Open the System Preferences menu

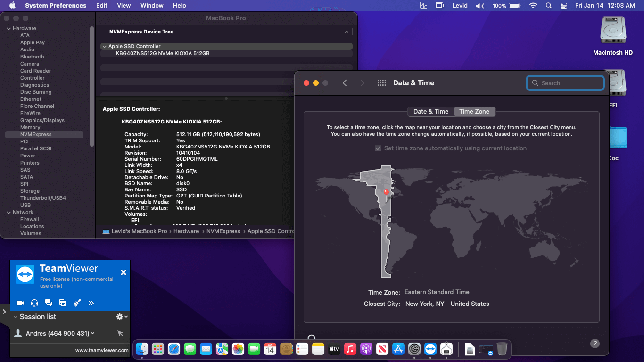[x=56, y=6]
